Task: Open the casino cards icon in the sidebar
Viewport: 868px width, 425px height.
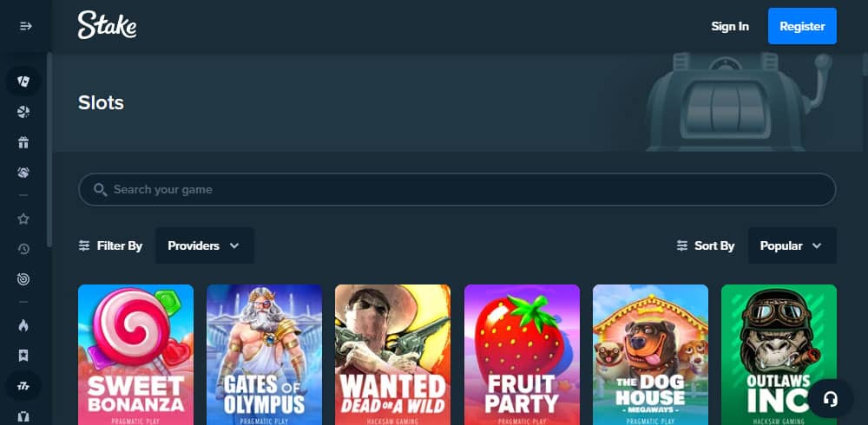Action: 23,82
